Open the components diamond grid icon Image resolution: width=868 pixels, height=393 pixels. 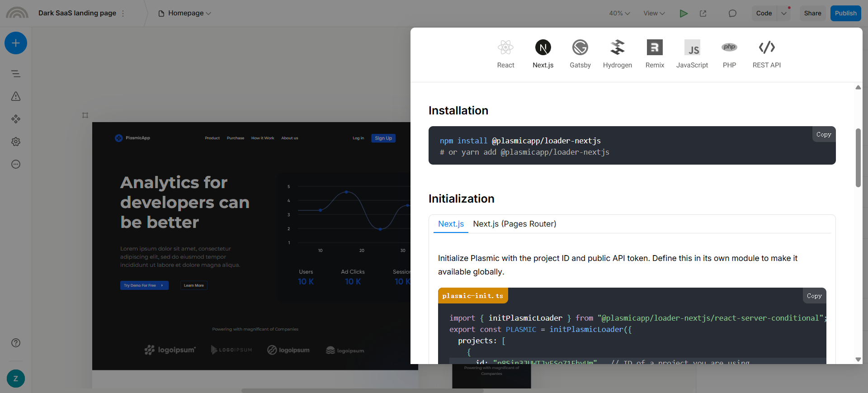pos(16,119)
